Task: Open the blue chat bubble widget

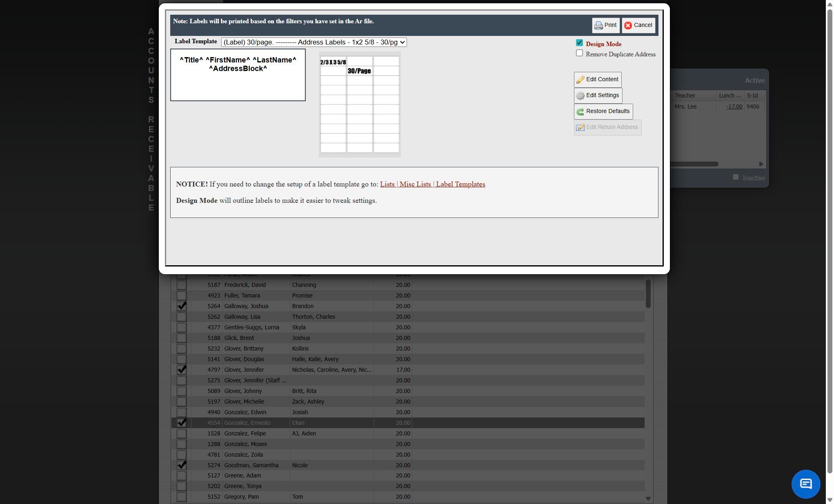Action: (805, 484)
